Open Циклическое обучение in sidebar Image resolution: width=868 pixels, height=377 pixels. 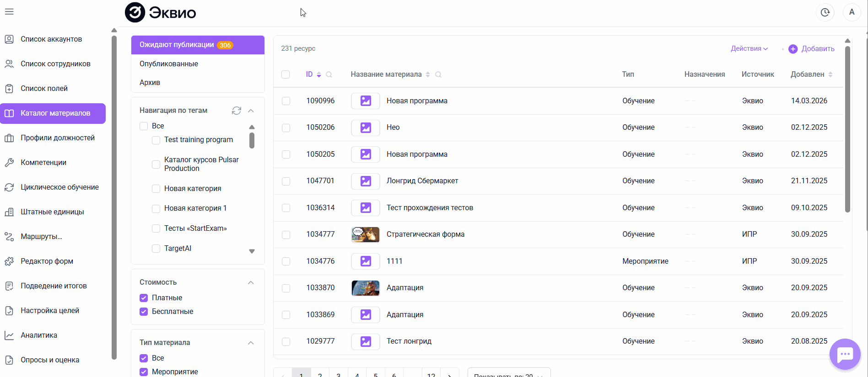tap(59, 187)
